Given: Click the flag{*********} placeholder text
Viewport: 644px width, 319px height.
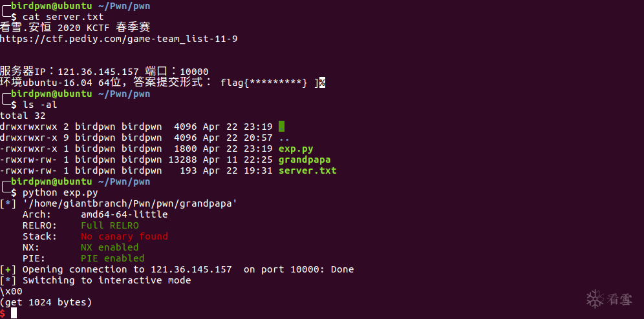Looking at the screenshot, I should pyautogui.click(x=264, y=82).
